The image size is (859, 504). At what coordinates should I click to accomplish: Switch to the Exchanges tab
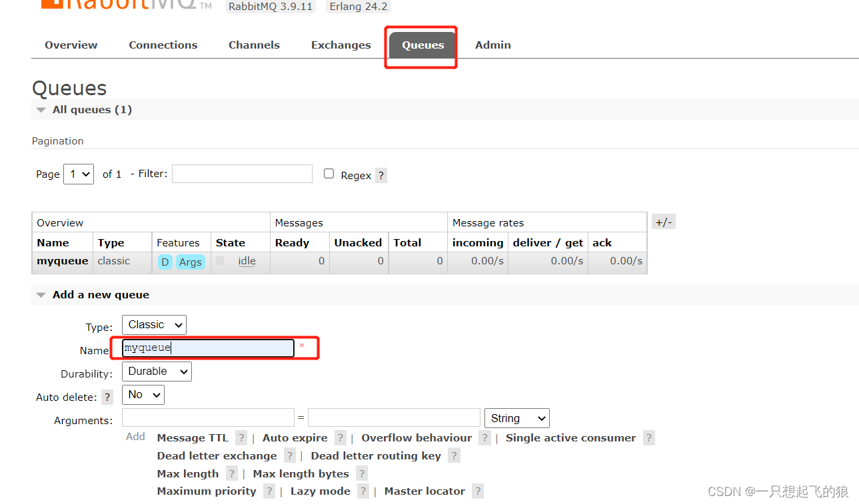[x=341, y=45]
